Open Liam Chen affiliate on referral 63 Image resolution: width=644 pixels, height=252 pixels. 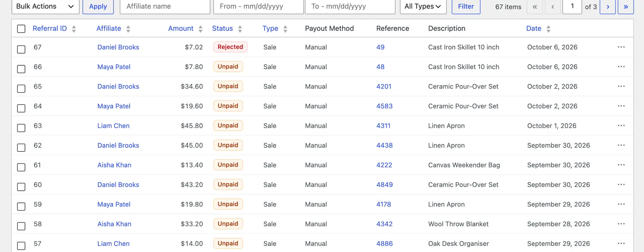tap(114, 126)
